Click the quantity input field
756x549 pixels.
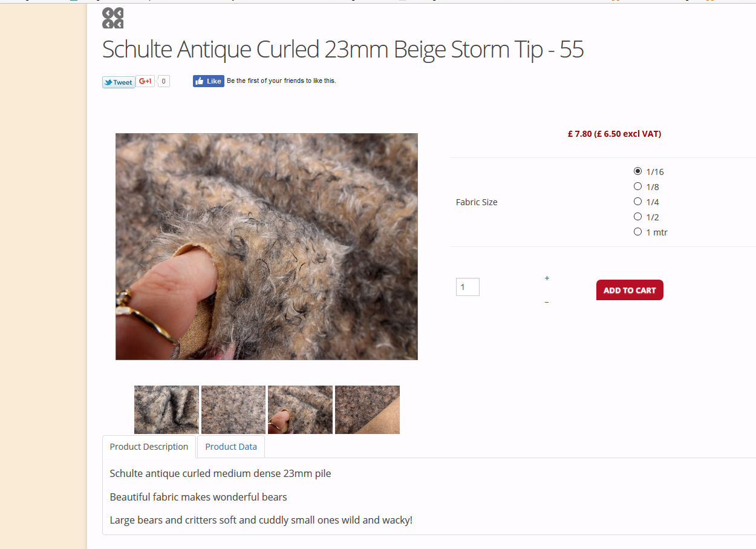(468, 287)
